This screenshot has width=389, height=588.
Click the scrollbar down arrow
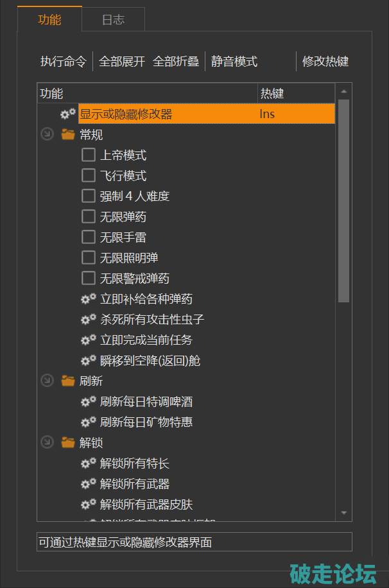[x=344, y=513]
